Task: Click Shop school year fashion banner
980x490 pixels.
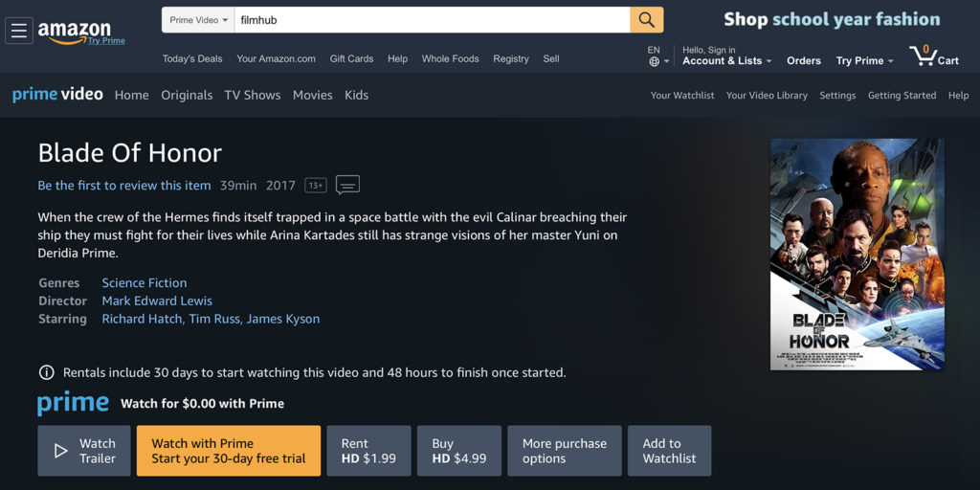Action: [832, 19]
